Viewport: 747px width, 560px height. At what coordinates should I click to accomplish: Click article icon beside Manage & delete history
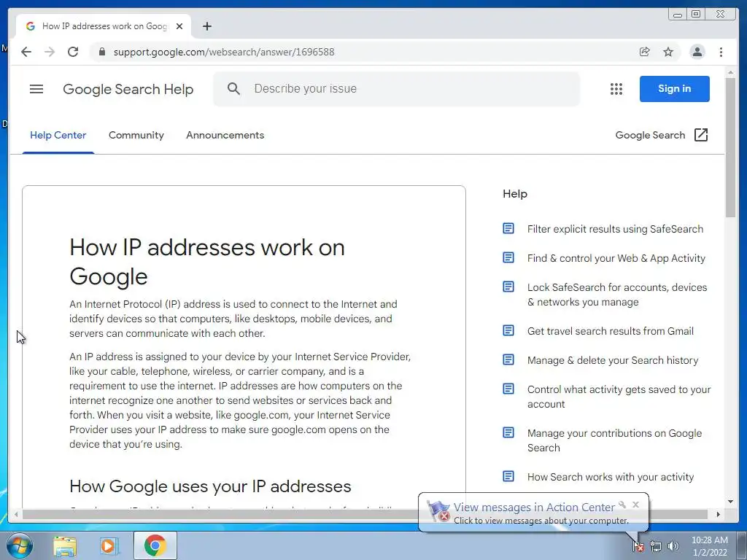coord(508,359)
